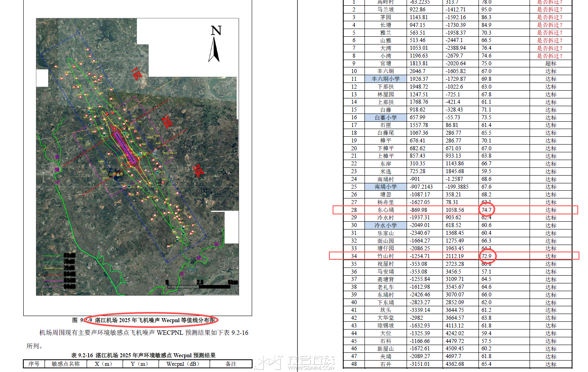588x372 pixels.
Task: Click the name cell '林屋园'
Action: click(385, 94)
